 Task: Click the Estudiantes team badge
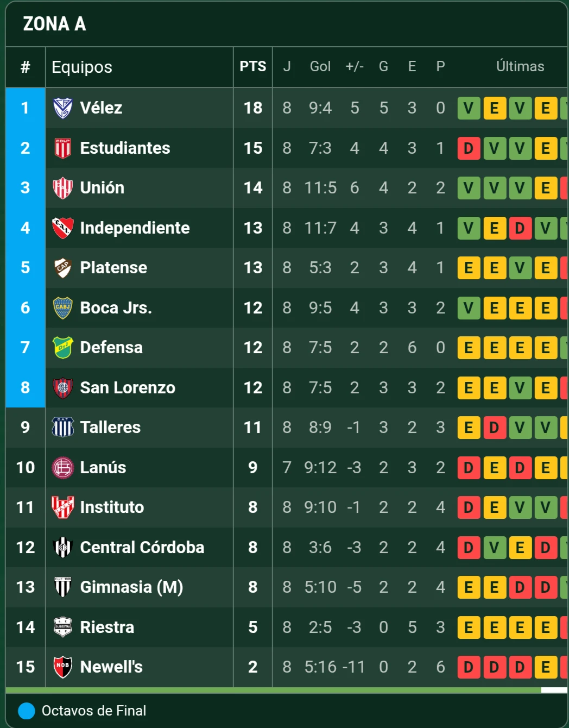pos(62,148)
